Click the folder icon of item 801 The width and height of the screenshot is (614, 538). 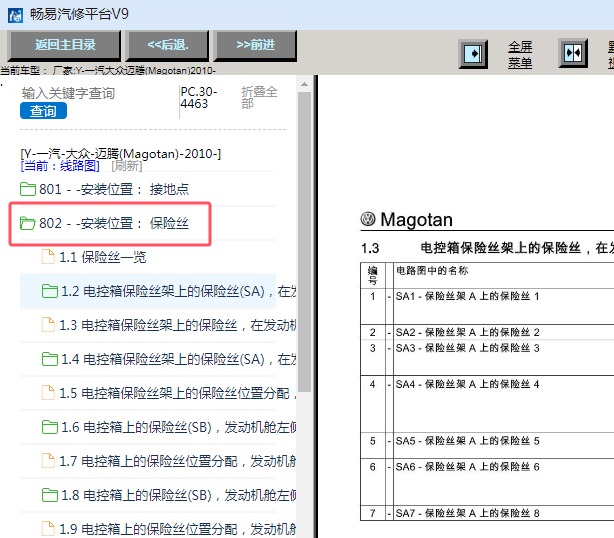tap(28, 189)
